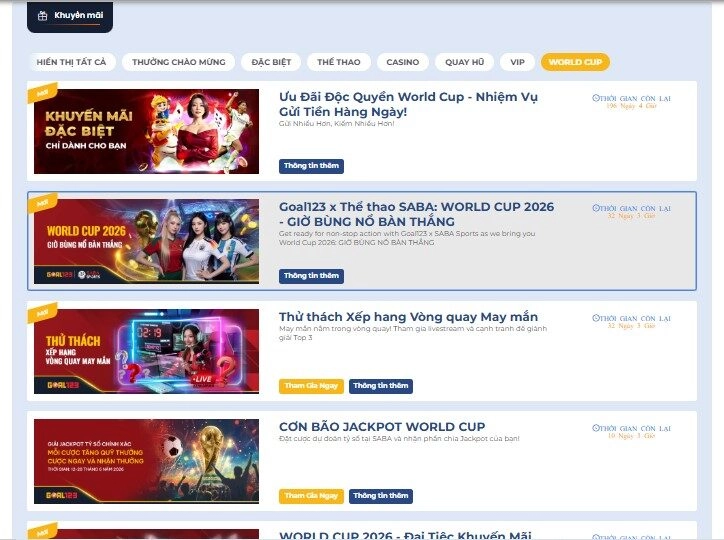Open the Khuyến mãi header tab

pyautogui.click(x=70, y=17)
